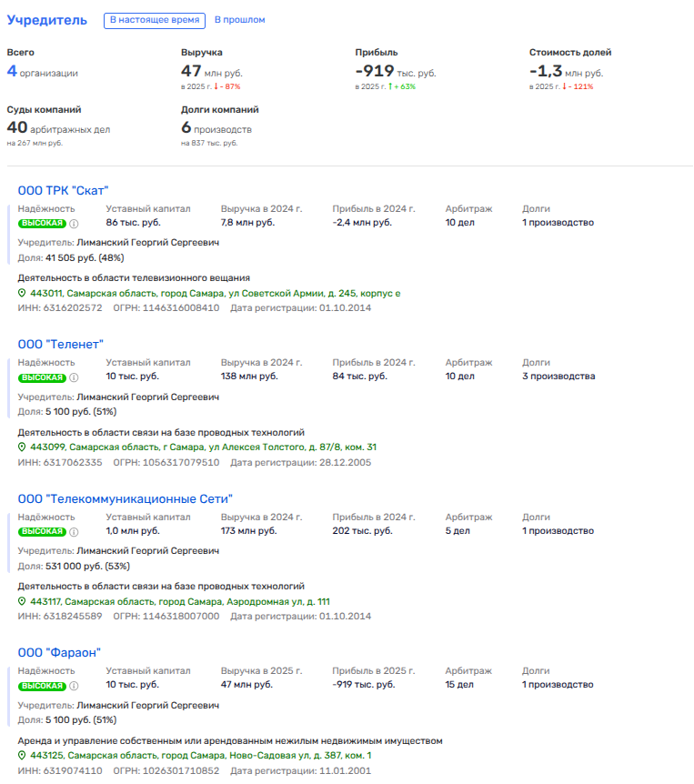This screenshot has height=784, width=694.
Task: Open the Аэродромная ул. д. 111 address link
Action: 179,602
